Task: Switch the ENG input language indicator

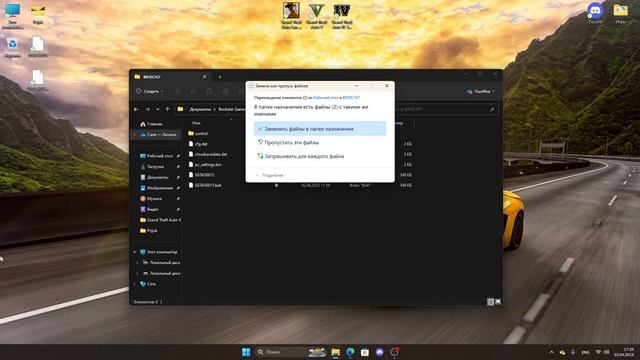Action: [585, 352]
